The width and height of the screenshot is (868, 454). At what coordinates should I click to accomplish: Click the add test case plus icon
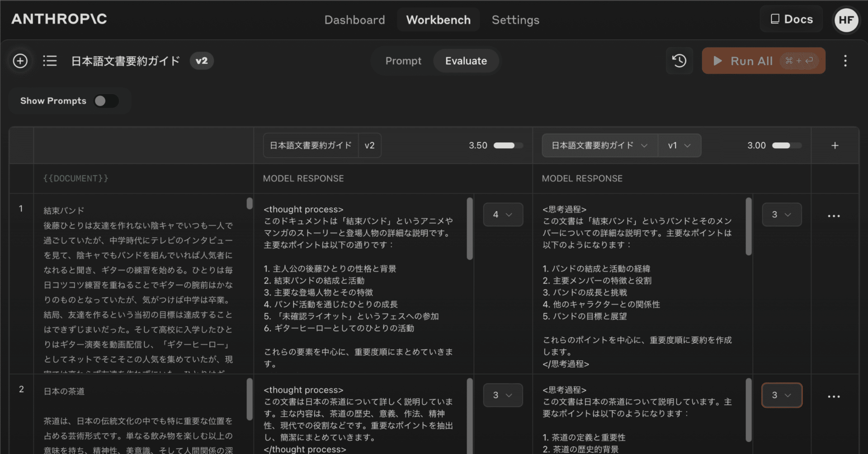click(x=20, y=61)
